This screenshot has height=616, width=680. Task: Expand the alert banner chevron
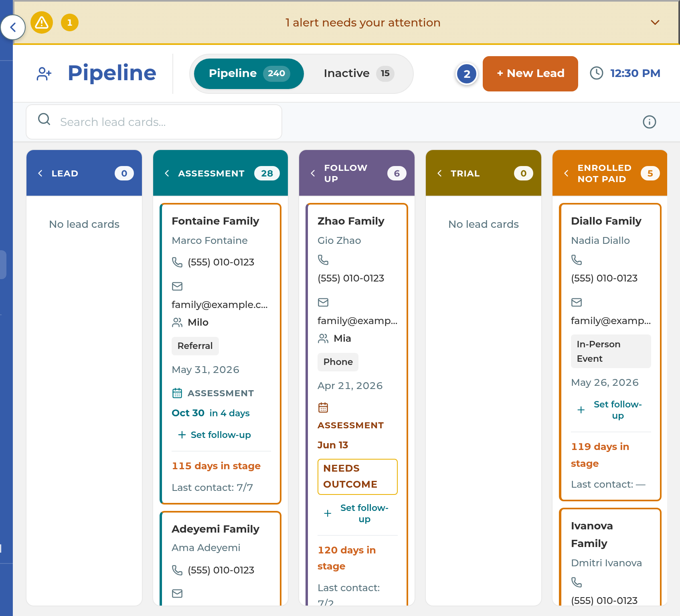655,22
